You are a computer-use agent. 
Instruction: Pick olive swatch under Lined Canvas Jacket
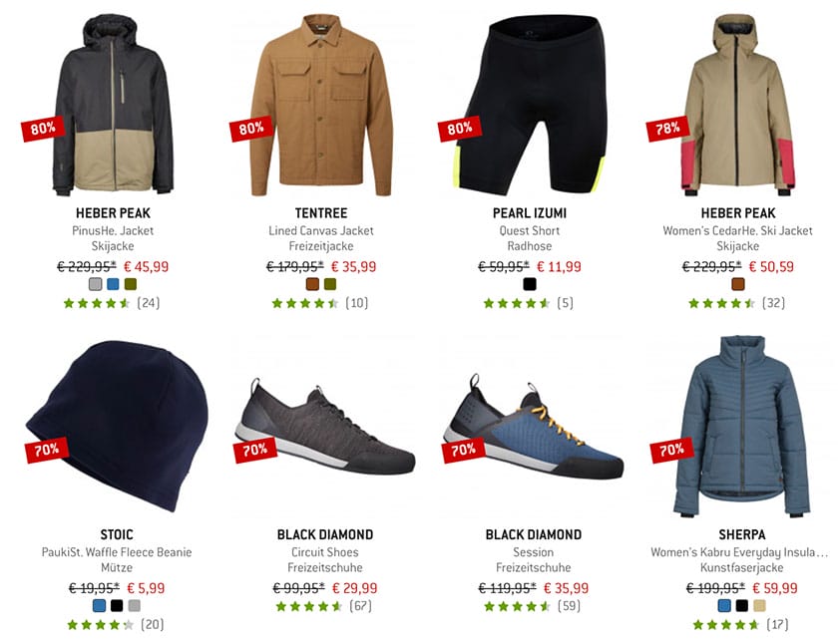330,284
